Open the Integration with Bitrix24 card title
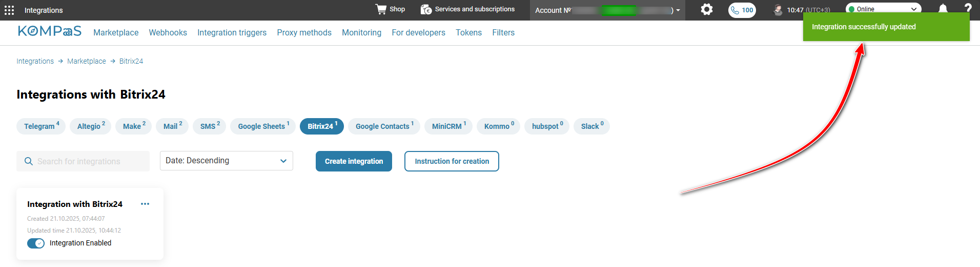The width and height of the screenshot is (980, 267). (x=75, y=204)
